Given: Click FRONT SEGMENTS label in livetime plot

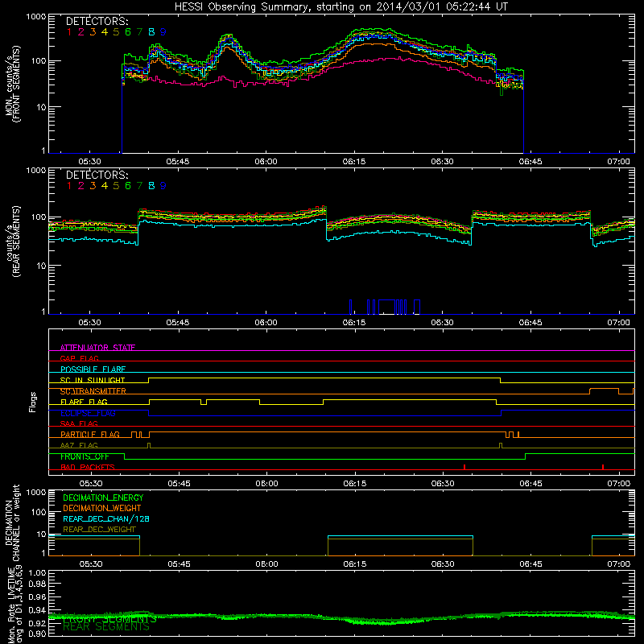Looking at the screenshot, I should pos(109,618).
